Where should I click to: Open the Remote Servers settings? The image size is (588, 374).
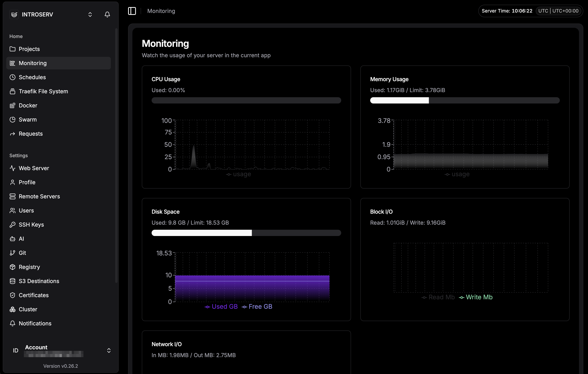point(39,197)
